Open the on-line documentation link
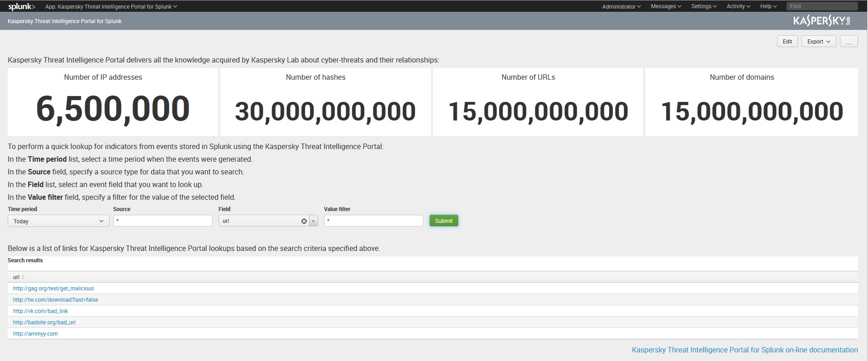 [x=744, y=350]
